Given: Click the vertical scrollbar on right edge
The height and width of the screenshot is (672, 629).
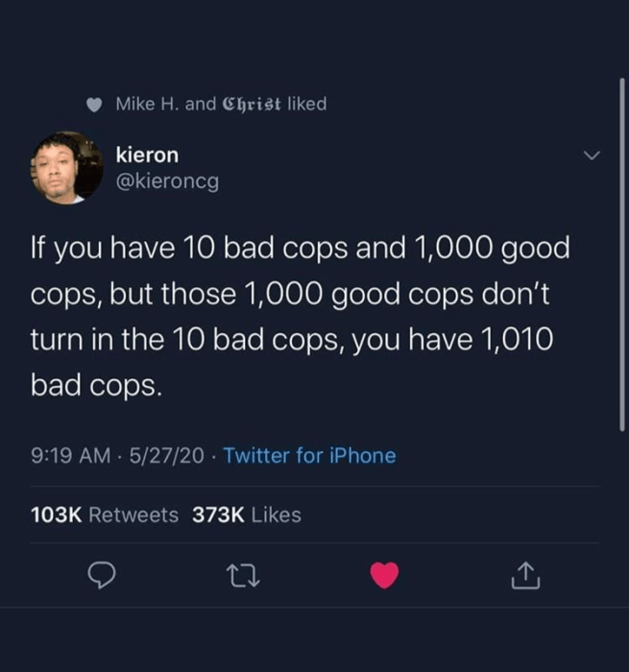Looking at the screenshot, I should click(x=622, y=254).
